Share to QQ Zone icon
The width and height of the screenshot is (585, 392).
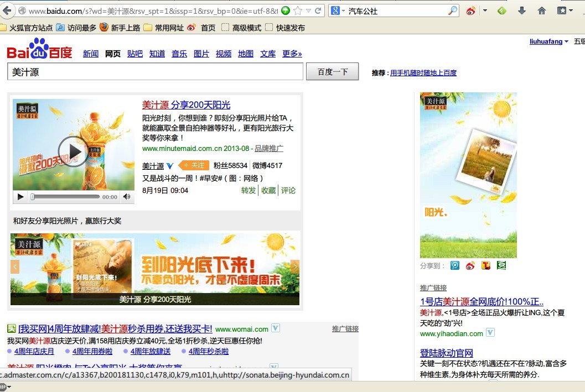coord(455,265)
